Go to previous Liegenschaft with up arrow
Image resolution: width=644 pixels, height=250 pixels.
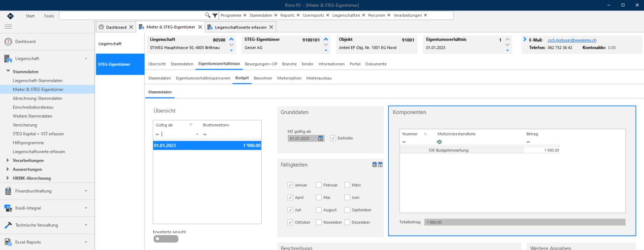click(232, 39)
